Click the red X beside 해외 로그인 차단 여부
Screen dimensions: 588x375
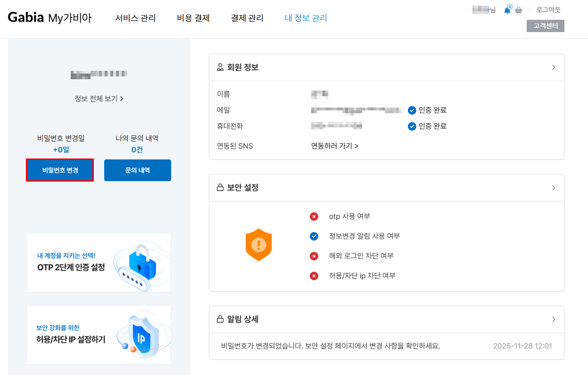coord(314,256)
